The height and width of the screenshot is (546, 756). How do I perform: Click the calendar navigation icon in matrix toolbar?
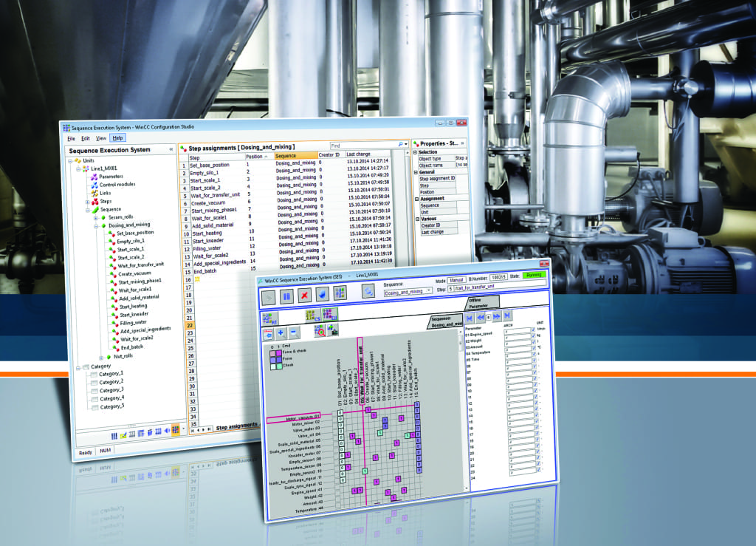(x=268, y=334)
